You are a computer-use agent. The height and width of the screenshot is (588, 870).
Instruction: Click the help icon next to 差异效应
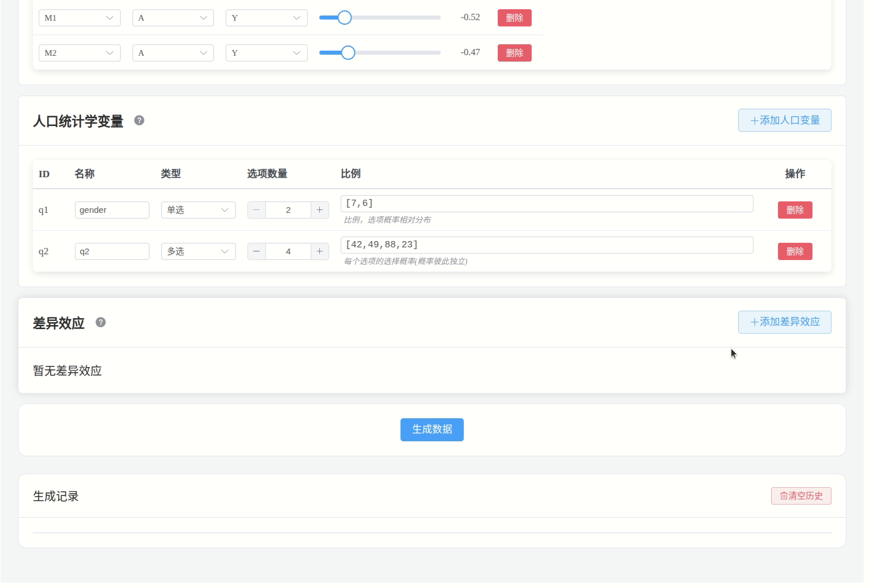click(100, 322)
